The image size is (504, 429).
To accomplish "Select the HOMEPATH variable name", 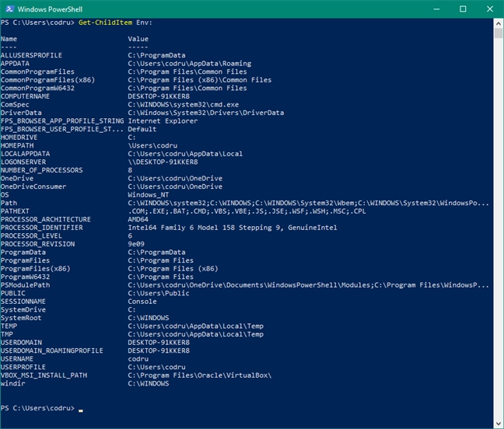I will tap(17, 145).
